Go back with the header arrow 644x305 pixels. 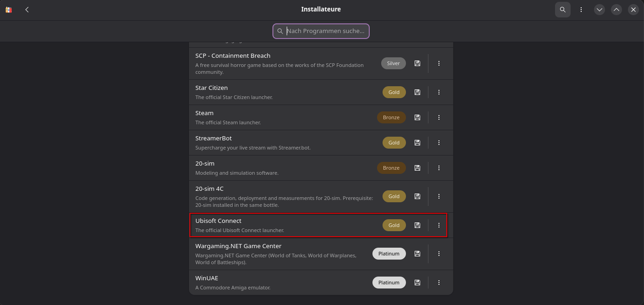(x=27, y=10)
